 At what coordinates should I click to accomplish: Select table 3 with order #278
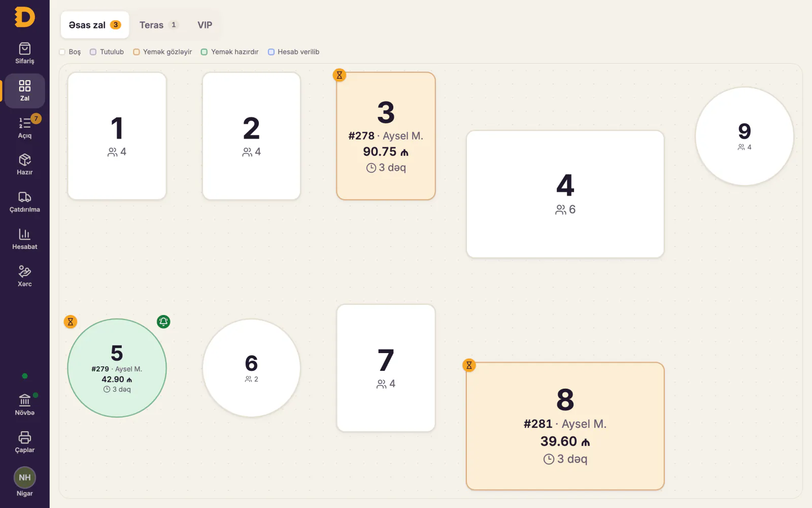tap(386, 136)
